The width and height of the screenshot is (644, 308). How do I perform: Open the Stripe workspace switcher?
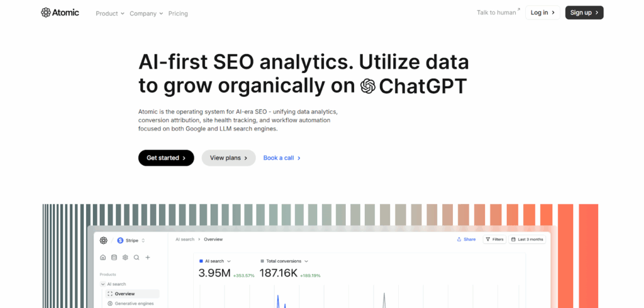[131, 240]
